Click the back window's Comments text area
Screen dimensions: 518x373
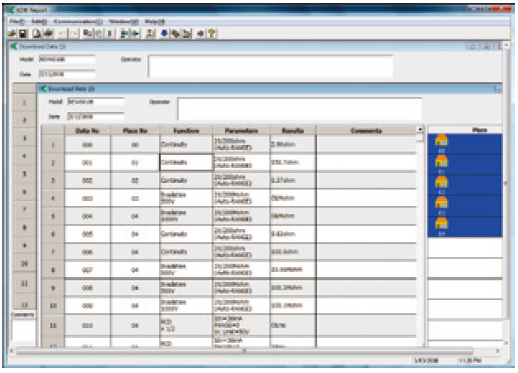coord(23,330)
